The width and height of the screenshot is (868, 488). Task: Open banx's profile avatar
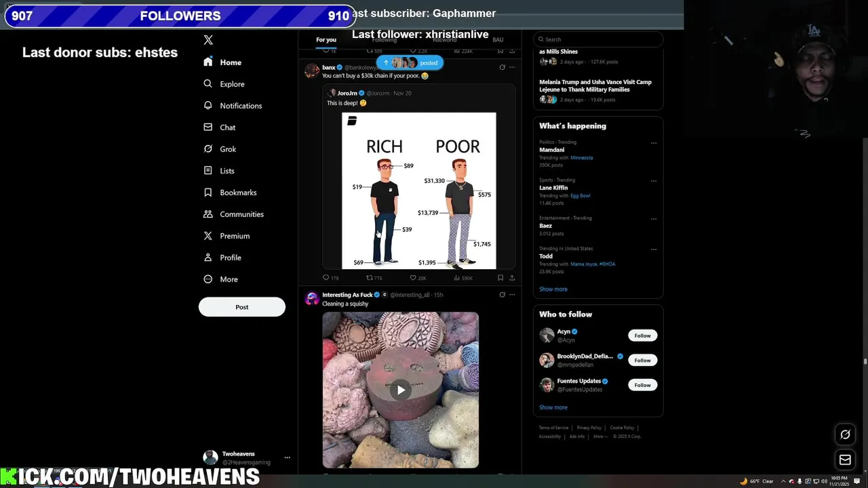tap(312, 71)
